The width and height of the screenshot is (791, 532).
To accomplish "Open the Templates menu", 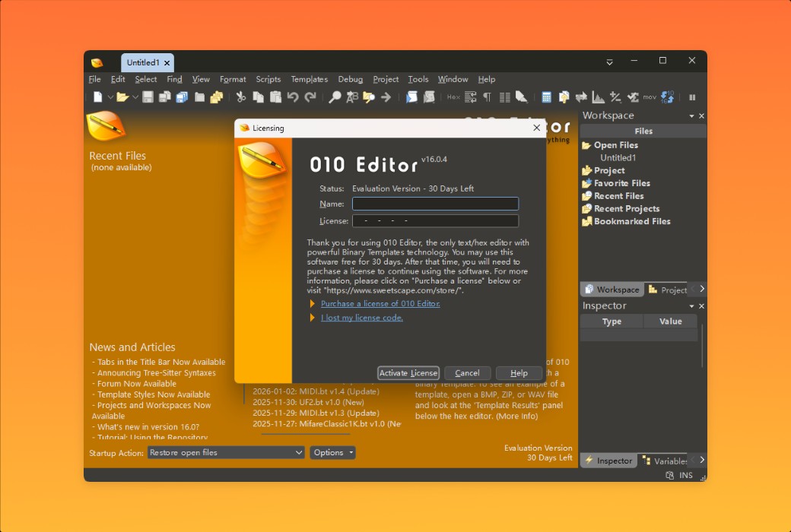I will click(309, 79).
